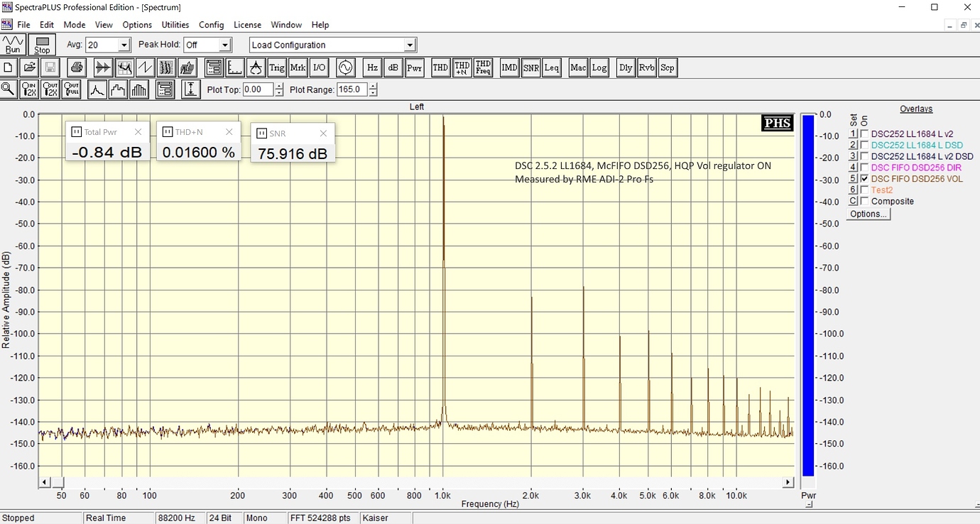Toggle the Composite overlay checkbox
This screenshot has width=980, height=524.
pyautogui.click(x=864, y=202)
